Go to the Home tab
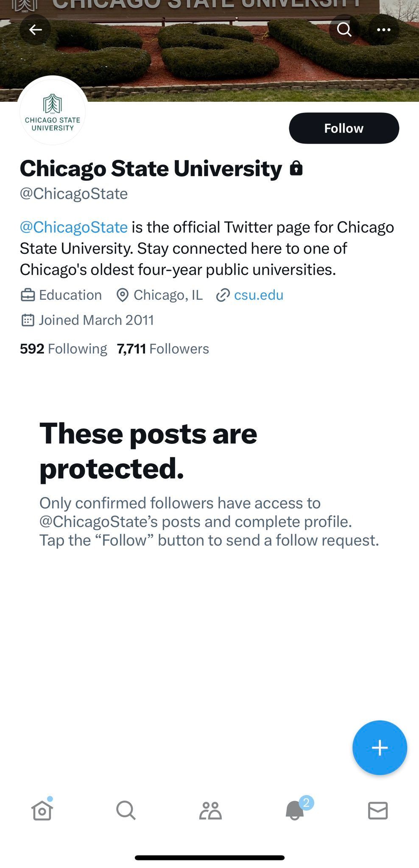The height and width of the screenshot is (868, 419). (x=42, y=811)
